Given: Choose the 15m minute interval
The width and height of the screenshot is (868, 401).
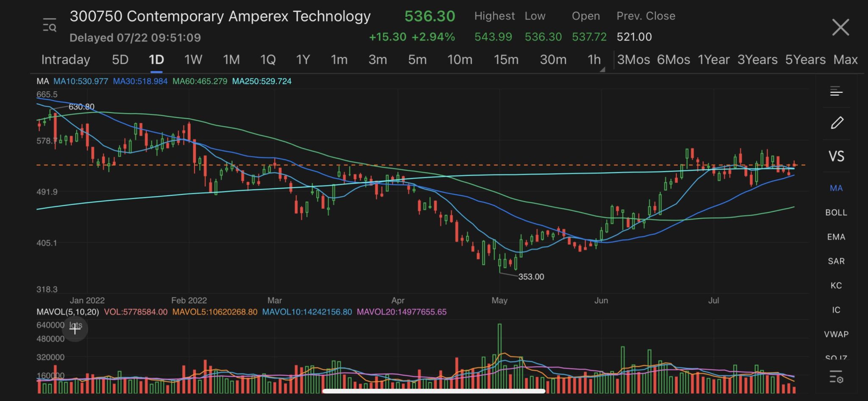Looking at the screenshot, I should coord(506,60).
